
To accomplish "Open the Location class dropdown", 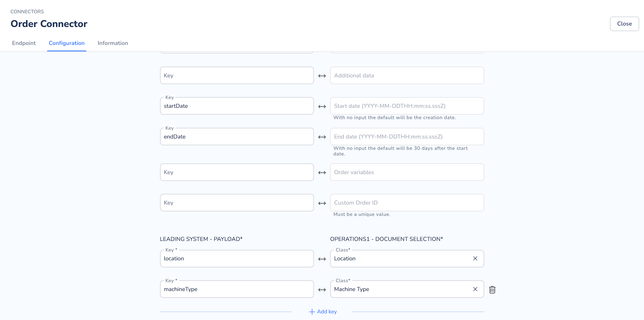I will coord(407,259).
